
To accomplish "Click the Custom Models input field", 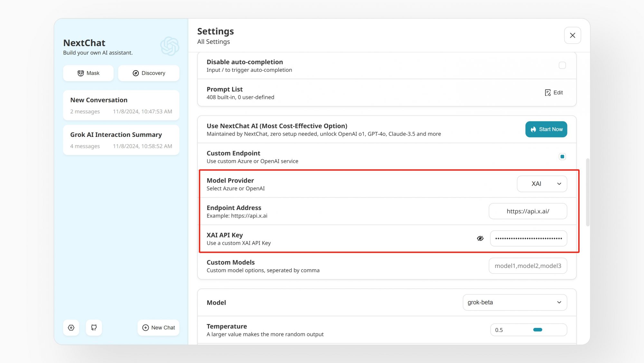I will click(x=528, y=266).
